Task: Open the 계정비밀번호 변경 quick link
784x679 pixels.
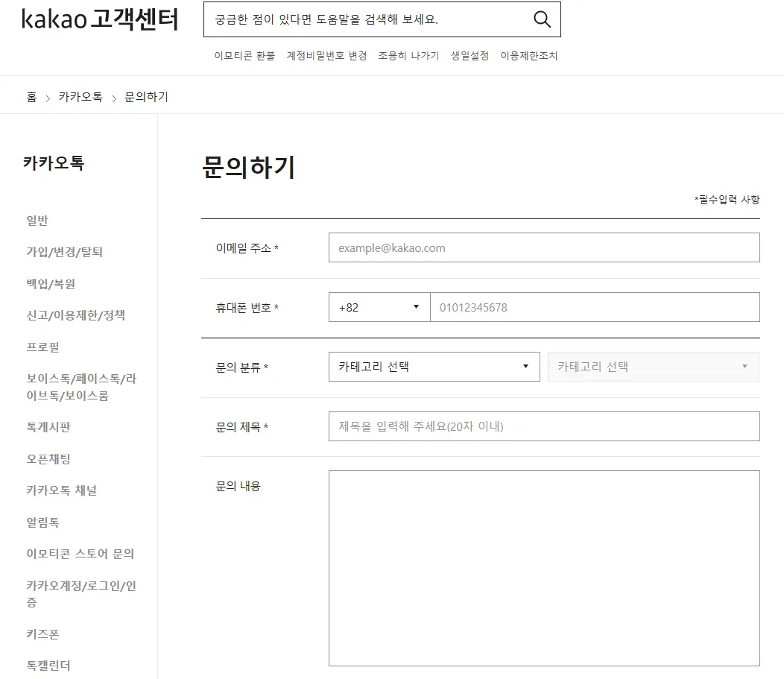Action: 326,55
